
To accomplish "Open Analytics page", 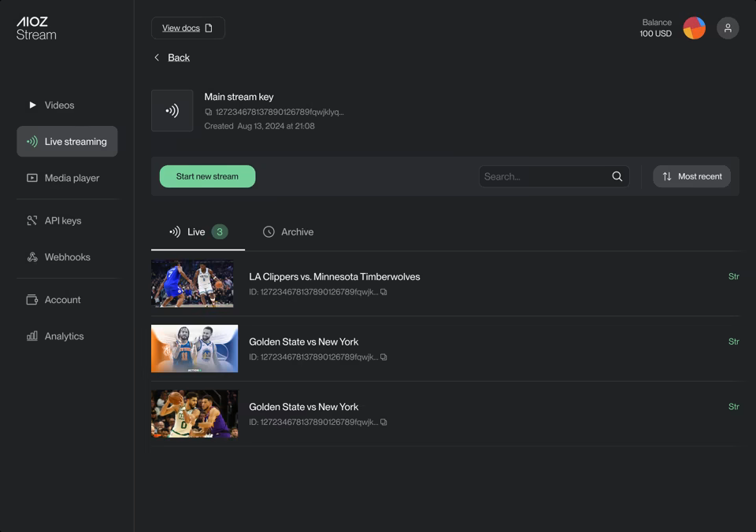I will (66, 336).
